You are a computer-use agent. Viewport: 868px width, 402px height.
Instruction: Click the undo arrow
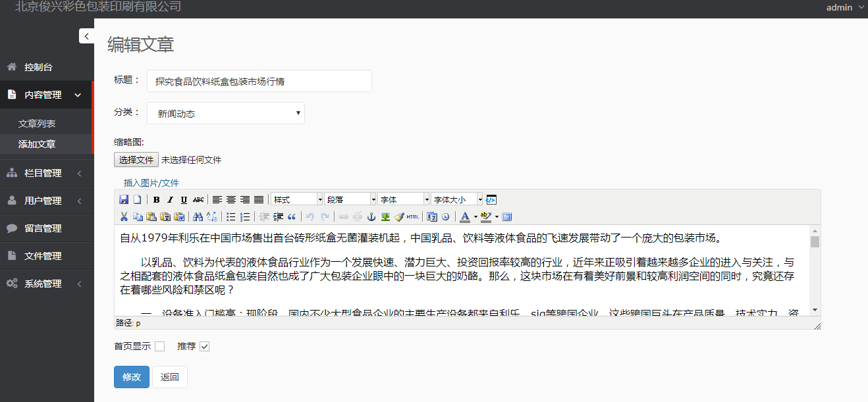click(x=310, y=216)
